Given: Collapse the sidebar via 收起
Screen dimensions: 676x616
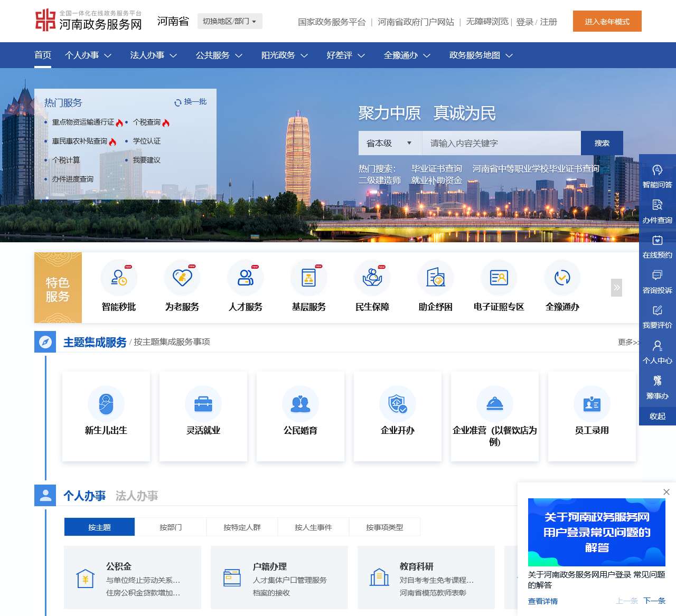Looking at the screenshot, I should 657,416.
